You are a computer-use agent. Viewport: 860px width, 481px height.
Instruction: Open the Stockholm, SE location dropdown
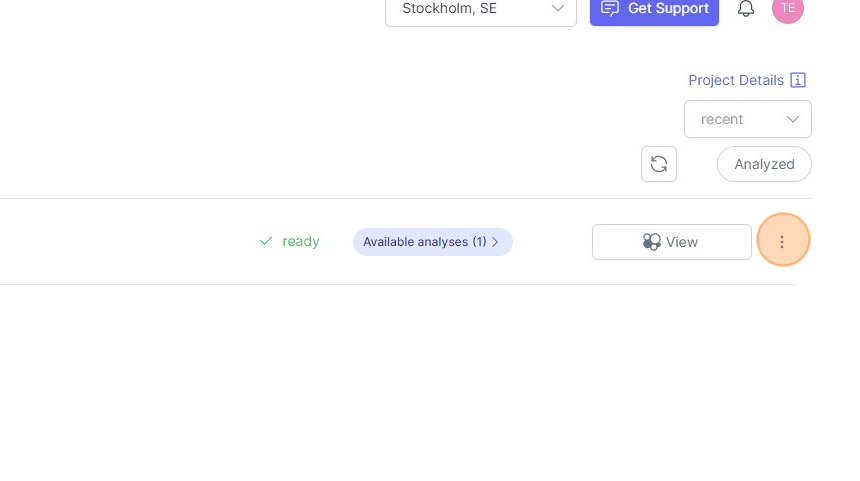[x=481, y=10]
